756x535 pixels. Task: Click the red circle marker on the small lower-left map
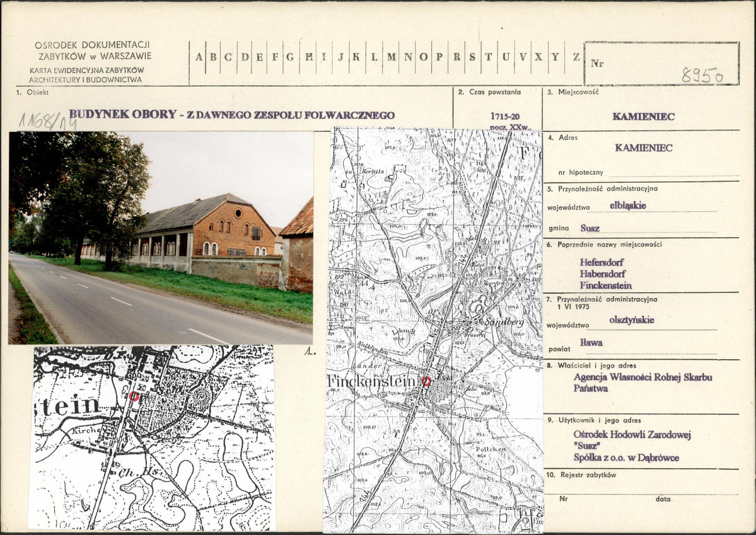pos(134,396)
